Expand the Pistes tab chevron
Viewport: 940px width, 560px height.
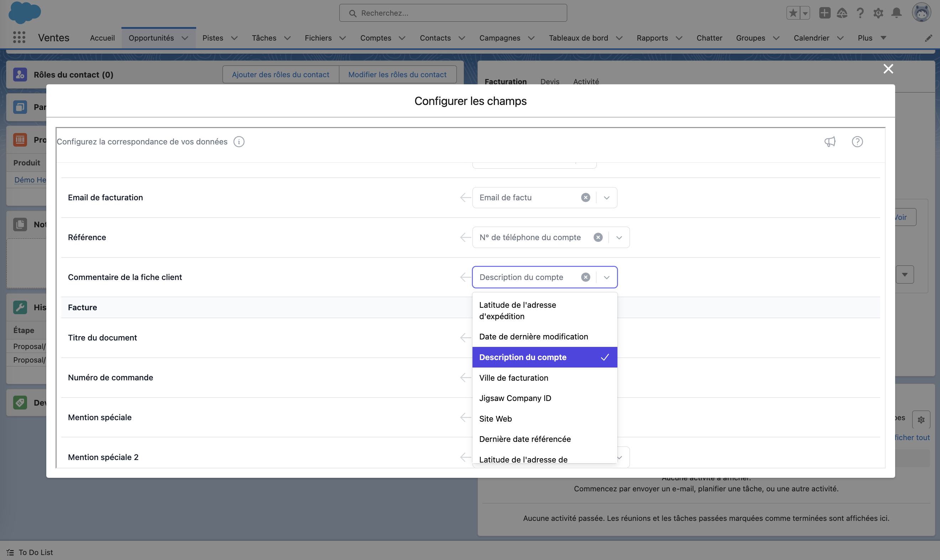pos(234,38)
